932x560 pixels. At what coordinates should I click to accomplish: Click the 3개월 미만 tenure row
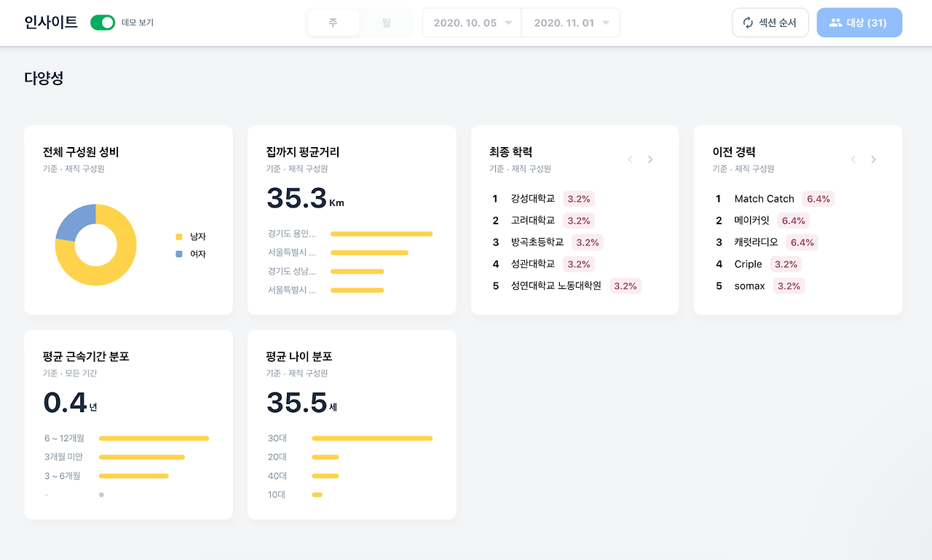[x=114, y=457]
